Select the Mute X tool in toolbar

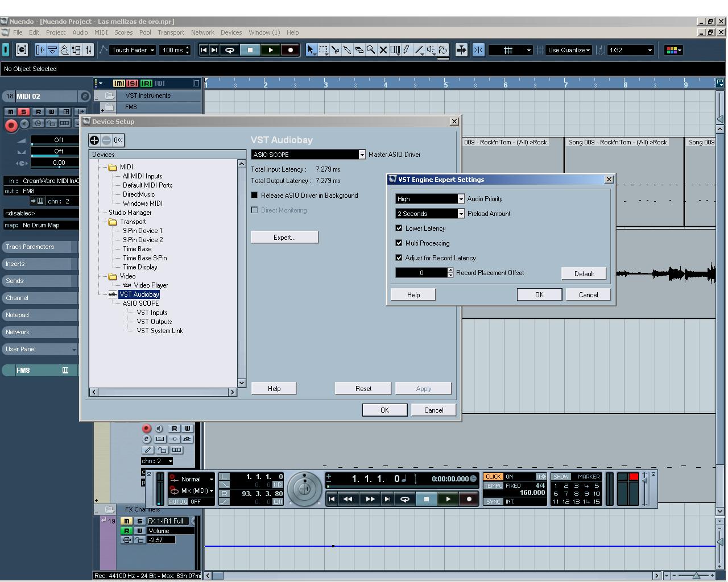pyautogui.click(x=383, y=50)
